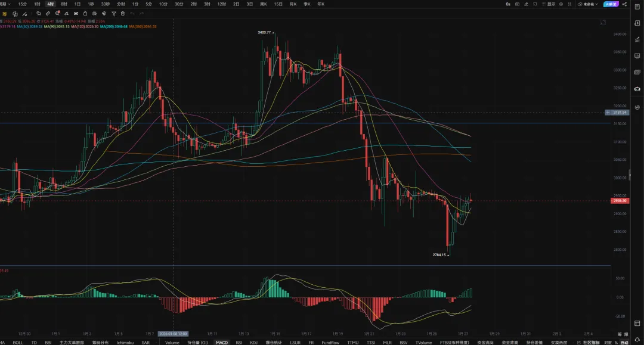Click the trash delete drawings icon

pos(122,13)
